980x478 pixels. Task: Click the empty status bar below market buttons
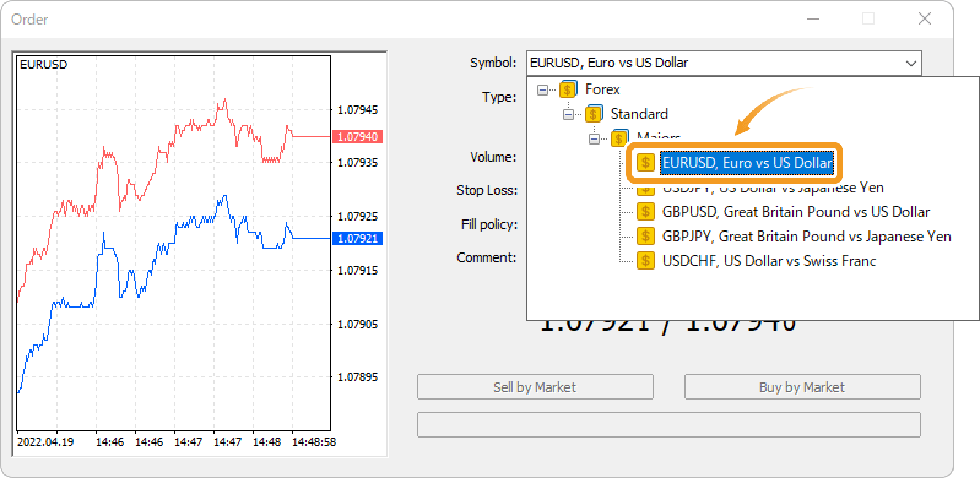669,425
